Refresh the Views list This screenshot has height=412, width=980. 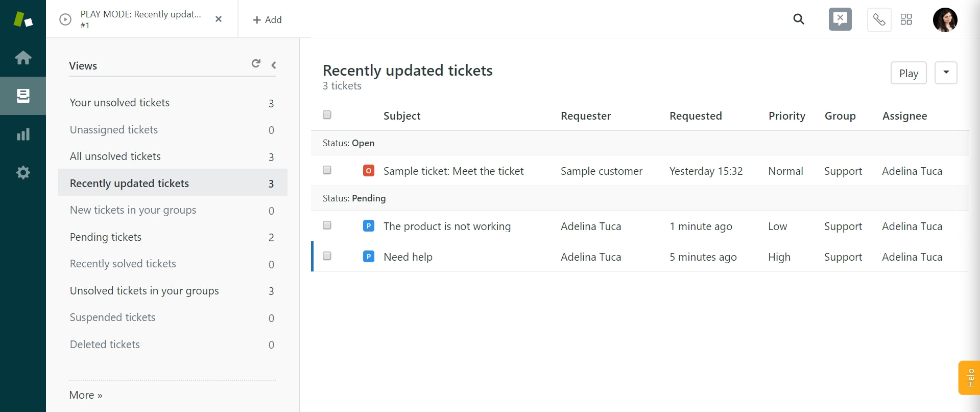pos(256,64)
